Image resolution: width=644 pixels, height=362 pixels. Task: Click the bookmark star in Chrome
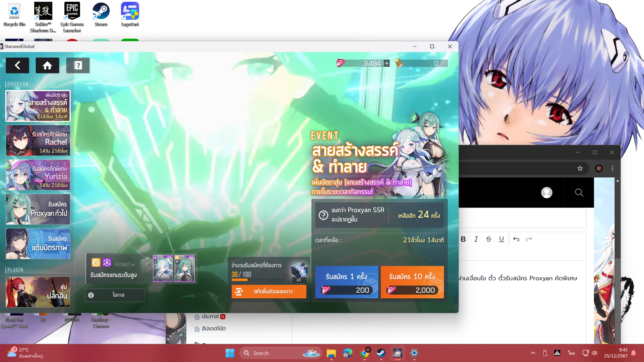click(x=580, y=168)
